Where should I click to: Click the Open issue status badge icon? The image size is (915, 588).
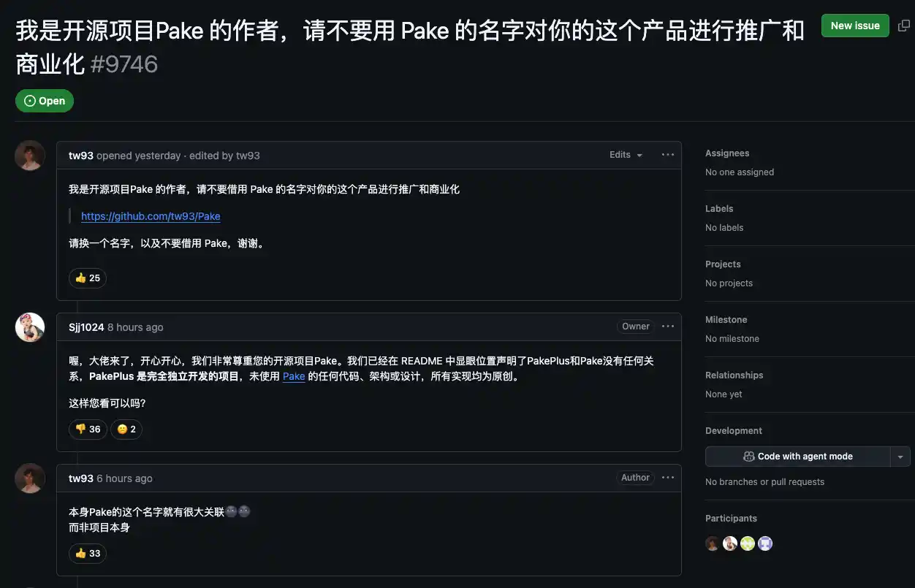(x=29, y=101)
